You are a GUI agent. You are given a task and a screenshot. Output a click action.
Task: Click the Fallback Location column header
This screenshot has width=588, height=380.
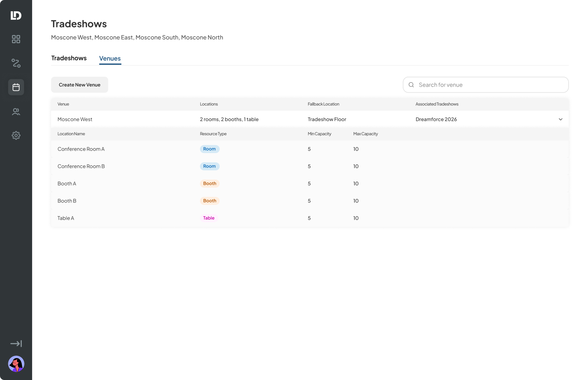[x=323, y=104]
